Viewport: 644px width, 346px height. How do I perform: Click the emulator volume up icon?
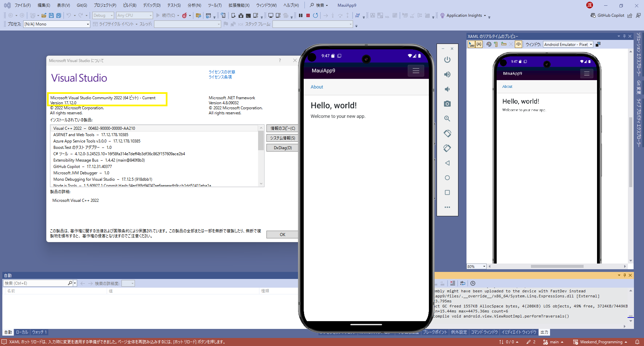pos(447,74)
